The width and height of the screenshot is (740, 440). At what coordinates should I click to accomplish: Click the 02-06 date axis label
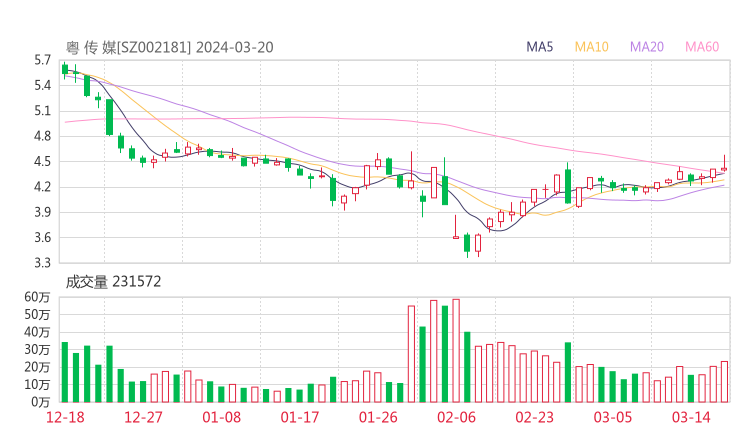[x=456, y=417]
